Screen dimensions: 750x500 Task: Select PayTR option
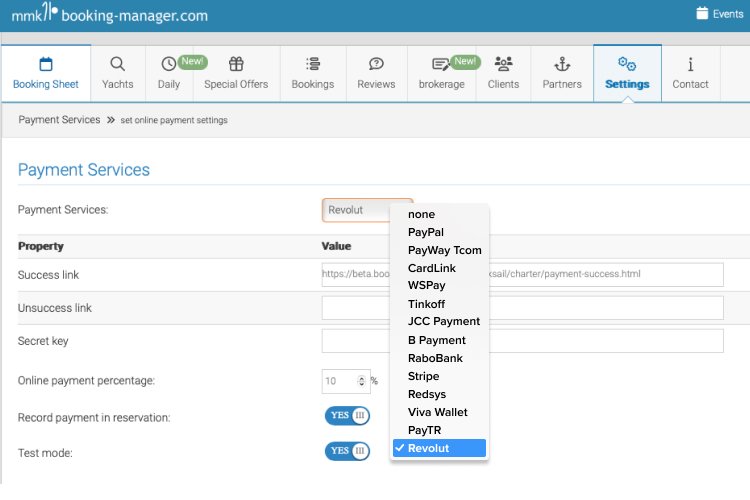point(439,430)
